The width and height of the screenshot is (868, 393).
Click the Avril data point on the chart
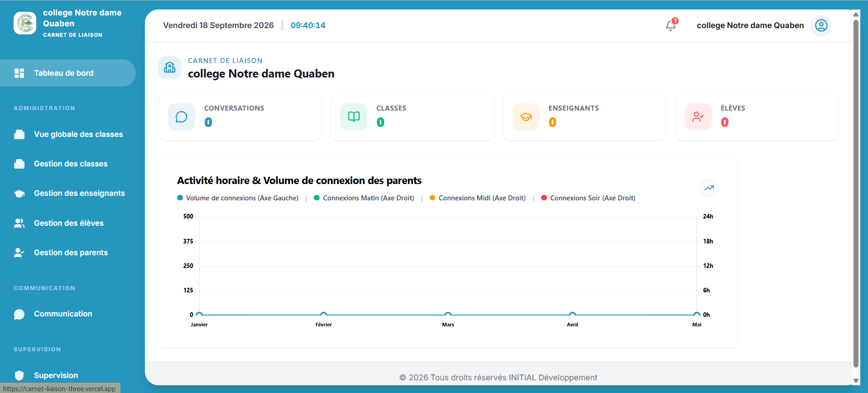point(572,315)
